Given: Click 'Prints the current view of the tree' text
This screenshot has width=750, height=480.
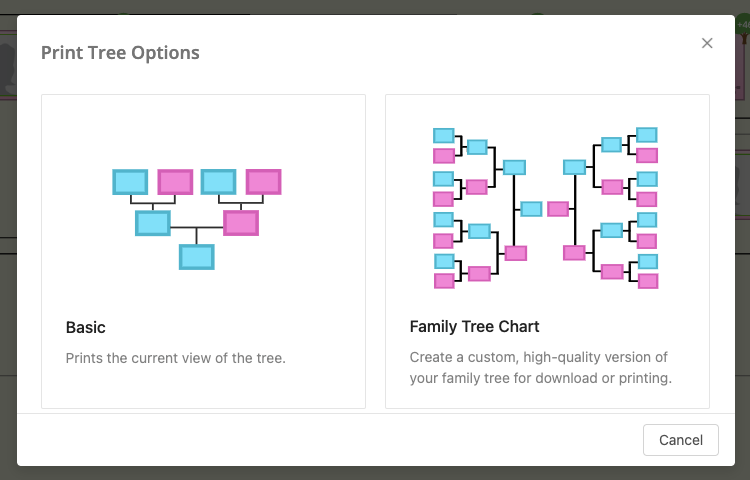Looking at the screenshot, I should click(x=176, y=358).
